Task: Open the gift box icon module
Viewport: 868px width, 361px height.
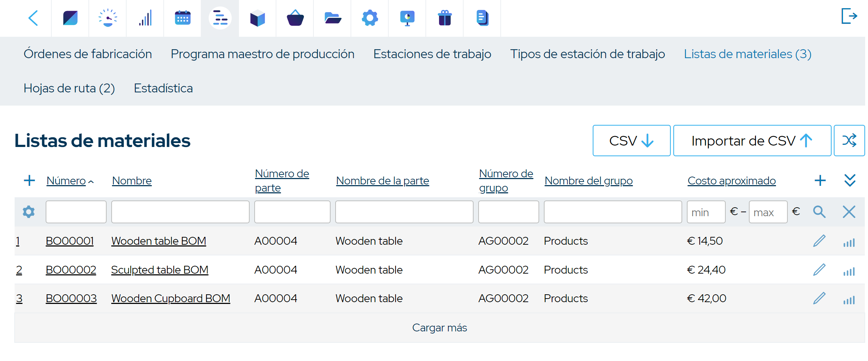Action: coord(445,18)
